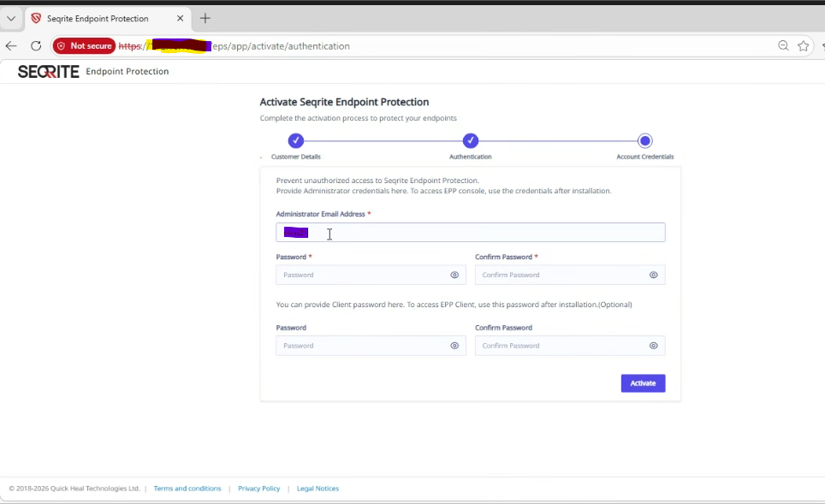825x504 pixels.
Task: Reveal the Client Confirm Password with eye icon
Action: 654,346
